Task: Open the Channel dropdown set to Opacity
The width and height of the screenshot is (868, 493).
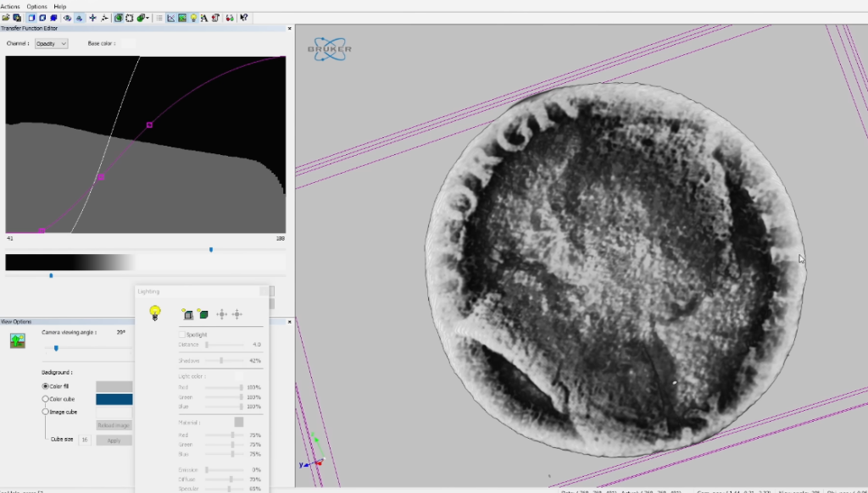Action: click(51, 43)
